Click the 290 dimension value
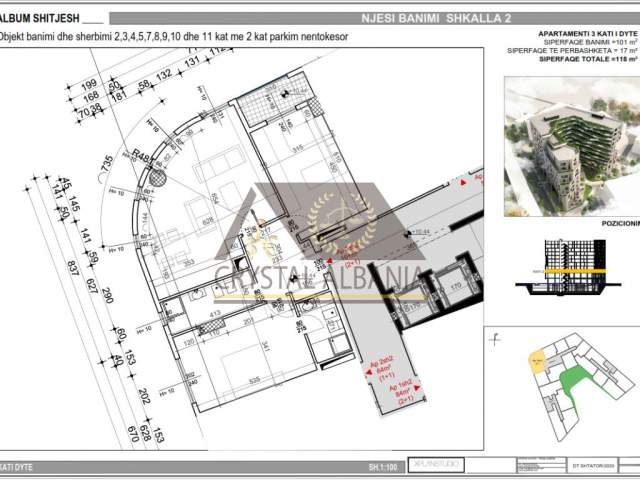Viewport: 640px width, 480px height. tap(107, 295)
